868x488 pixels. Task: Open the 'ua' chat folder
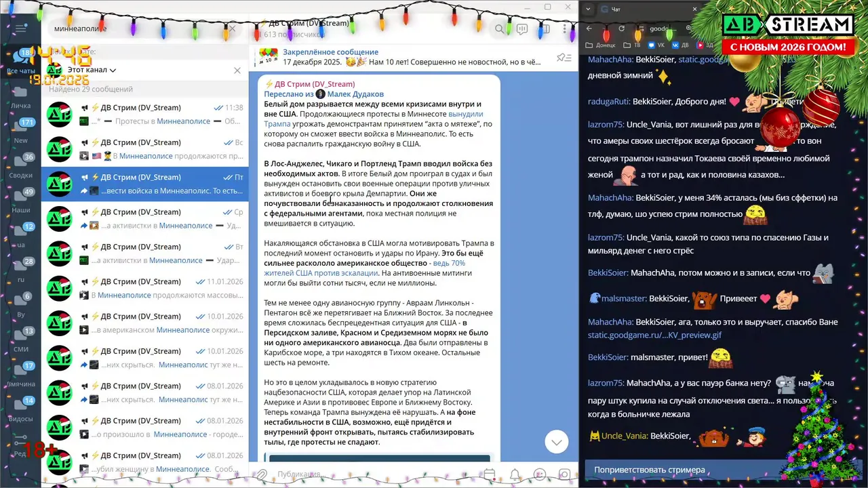click(x=20, y=237)
